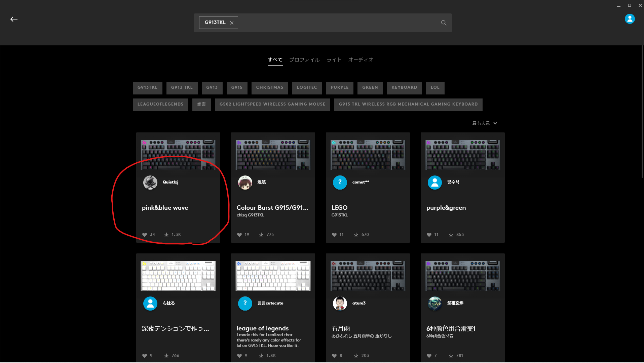Like the pink&blue wave profile heart
The image size is (644, 363).
coord(145,235)
